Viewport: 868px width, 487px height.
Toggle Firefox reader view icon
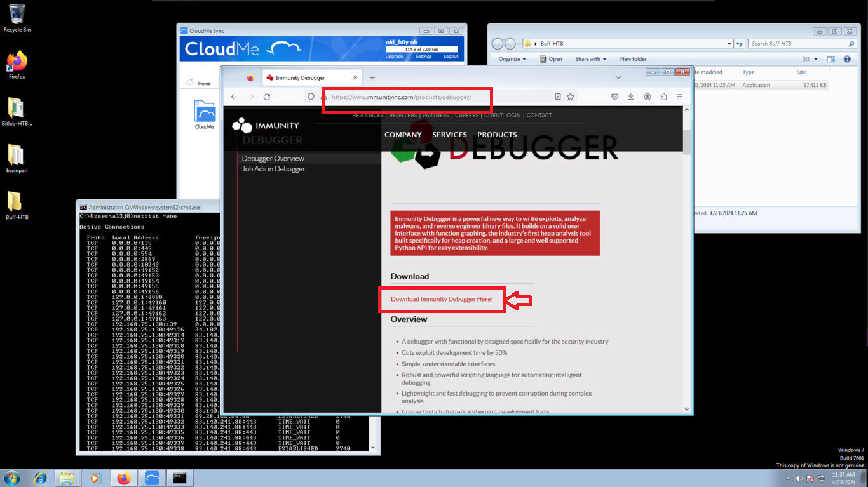(557, 97)
